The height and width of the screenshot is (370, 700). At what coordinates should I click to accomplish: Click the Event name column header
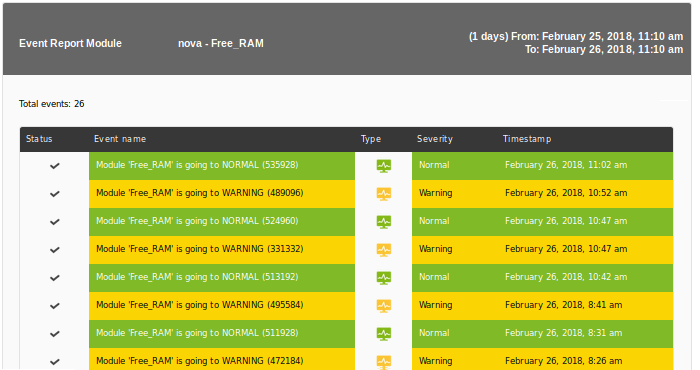[120, 139]
